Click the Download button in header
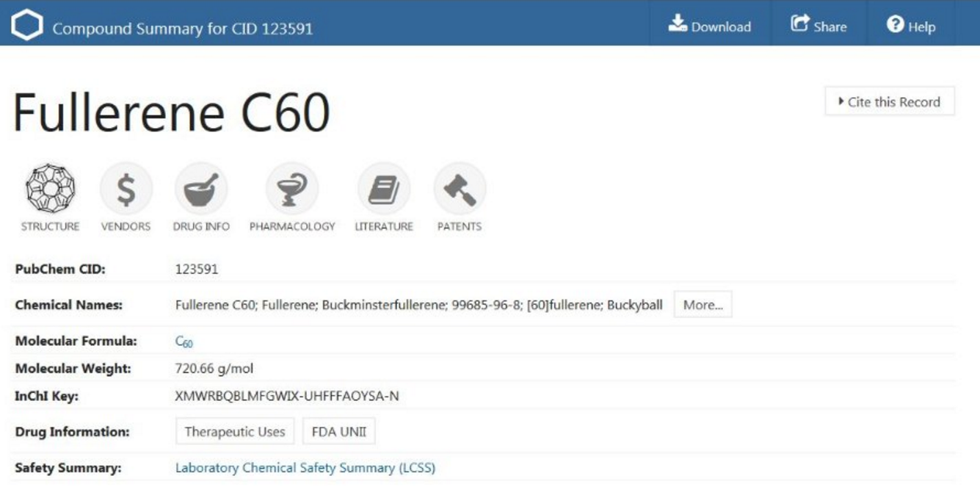The width and height of the screenshot is (980, 487). tap(710, 25)
